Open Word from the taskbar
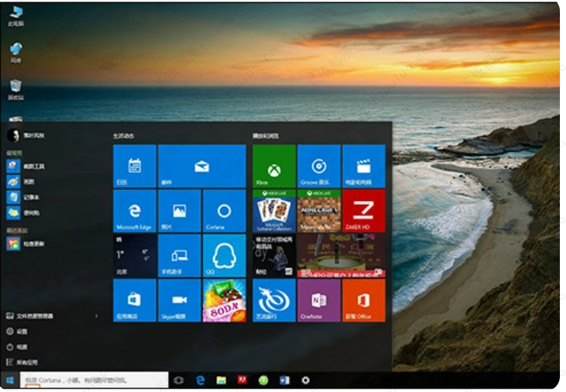 285,380
